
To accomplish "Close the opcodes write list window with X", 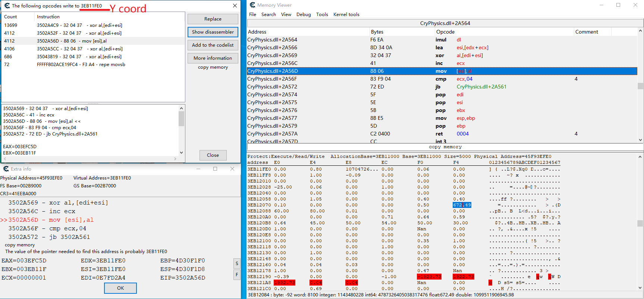I will pyautogui.click(x=235, y=6).
